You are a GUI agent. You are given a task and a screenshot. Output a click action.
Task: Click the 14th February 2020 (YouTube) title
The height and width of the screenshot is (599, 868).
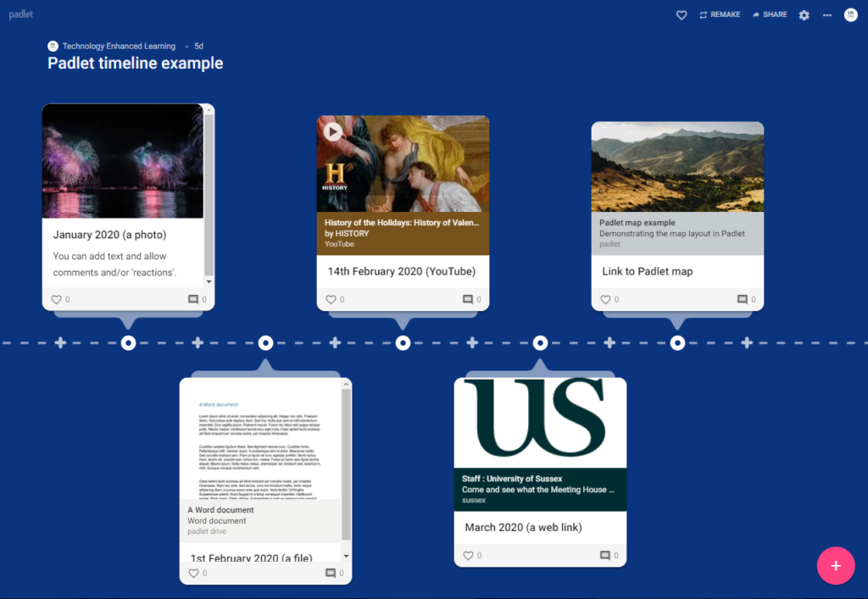[401, 271]
